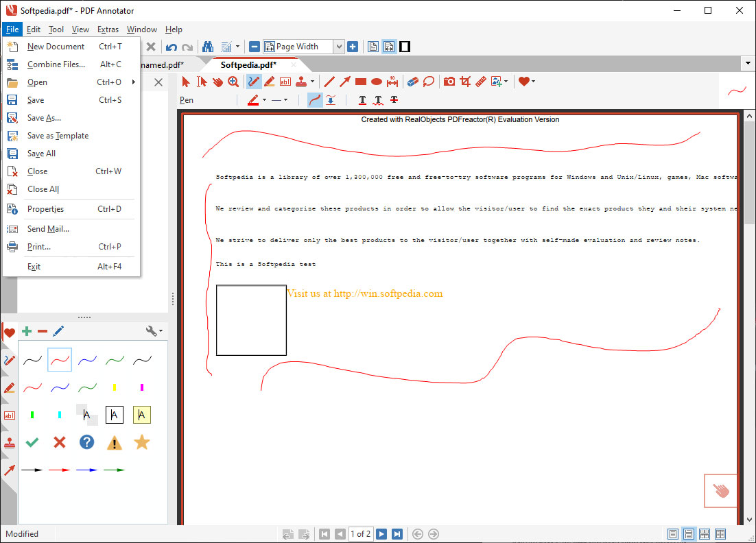Screen dimensions: 756x543
Task: Select the Arrow drawing tool in the toolbar
Action: (x=345, y=82)
